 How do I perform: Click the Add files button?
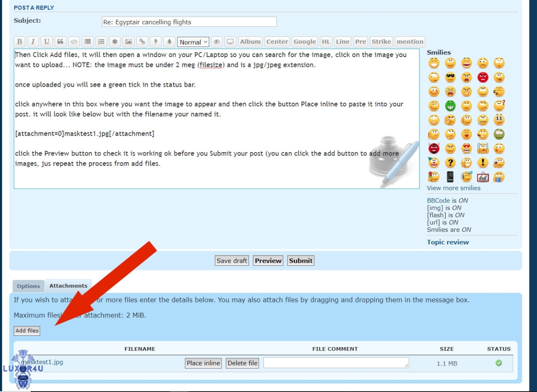27,330
